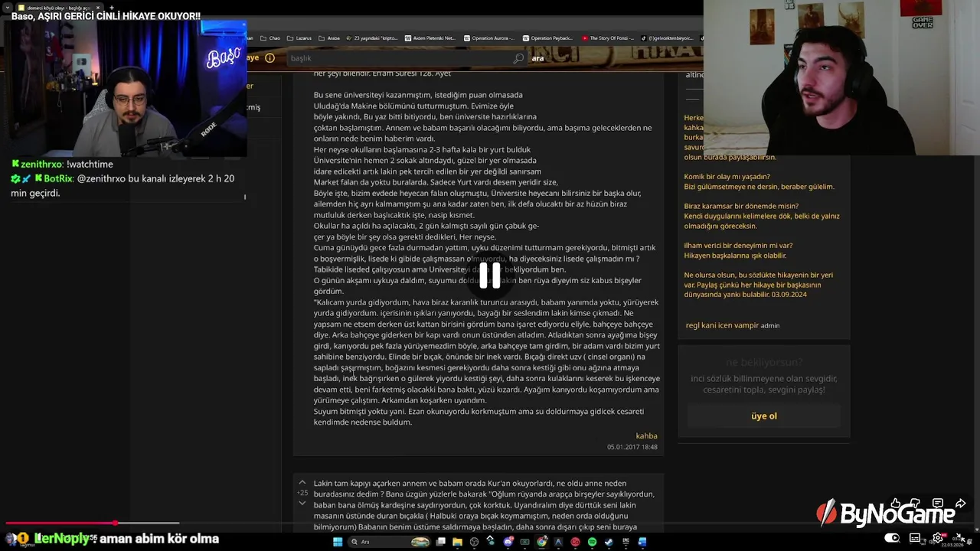Open the Task View icon in taskbar
Screen dimensions: 980x551
point(441,542)
